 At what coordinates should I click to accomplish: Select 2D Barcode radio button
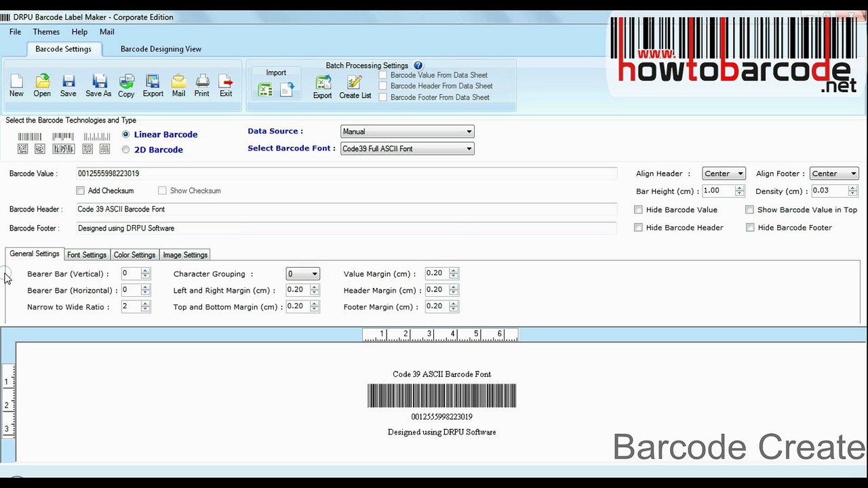tap(125, 150)
